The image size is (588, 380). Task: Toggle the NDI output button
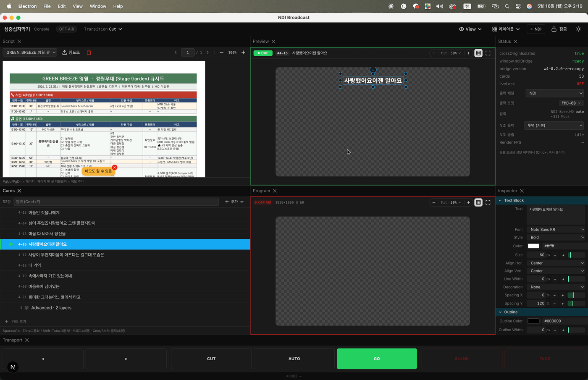coord(536,29)
